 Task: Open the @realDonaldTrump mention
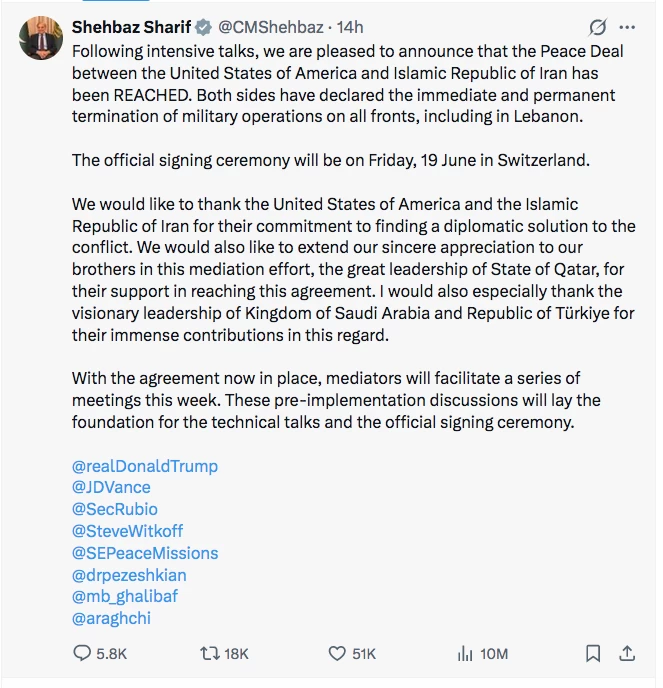145,466
